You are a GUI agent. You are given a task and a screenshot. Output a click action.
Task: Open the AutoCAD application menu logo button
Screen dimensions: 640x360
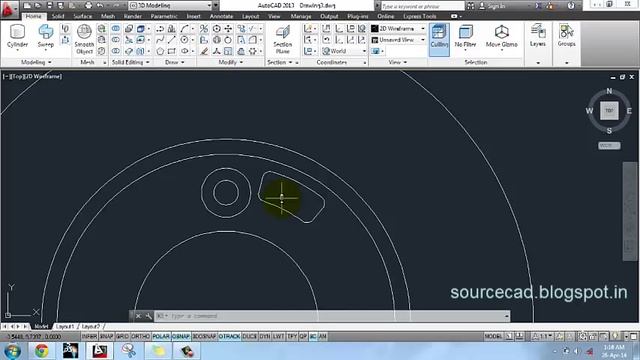coord(9,9)
